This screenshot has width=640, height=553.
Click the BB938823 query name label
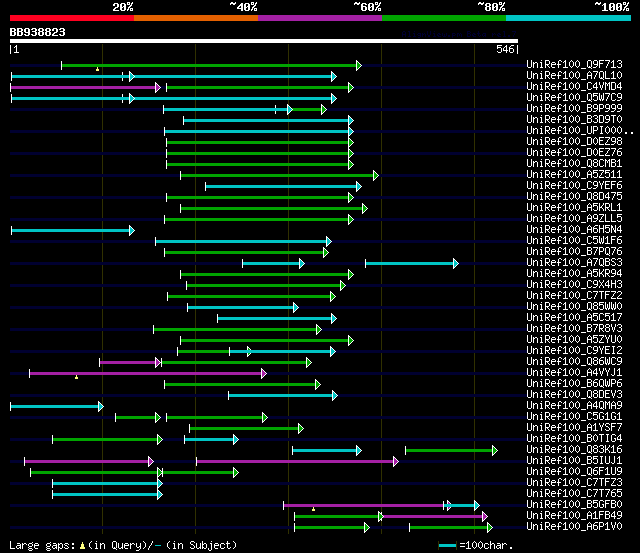pos(38,32)
